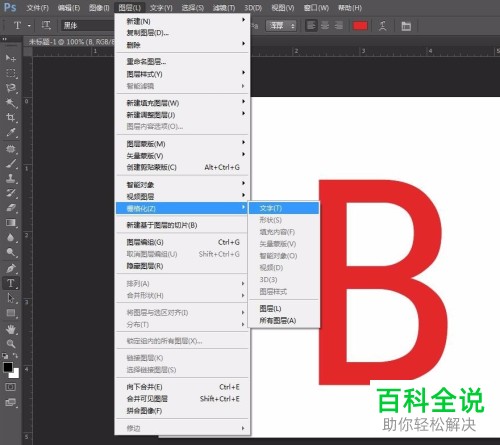Choose 拼合图像(F) entry
500x445 pixels.
tap(182, 411)
